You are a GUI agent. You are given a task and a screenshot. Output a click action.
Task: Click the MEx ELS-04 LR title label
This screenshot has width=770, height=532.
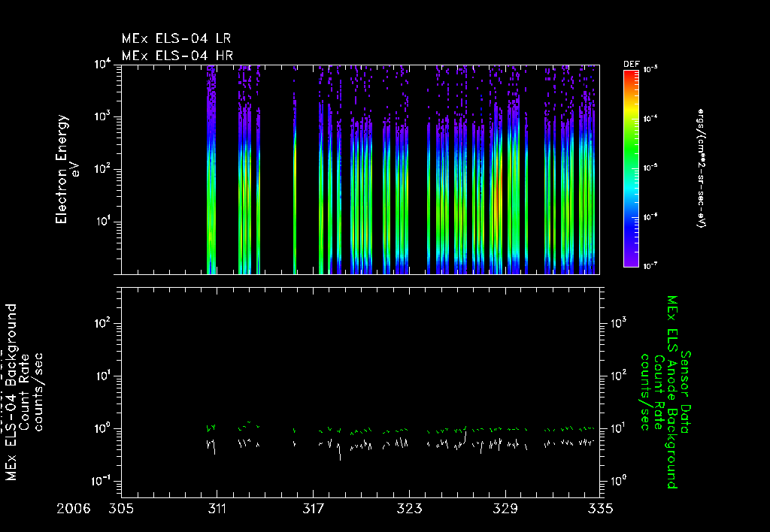[176, 38]
